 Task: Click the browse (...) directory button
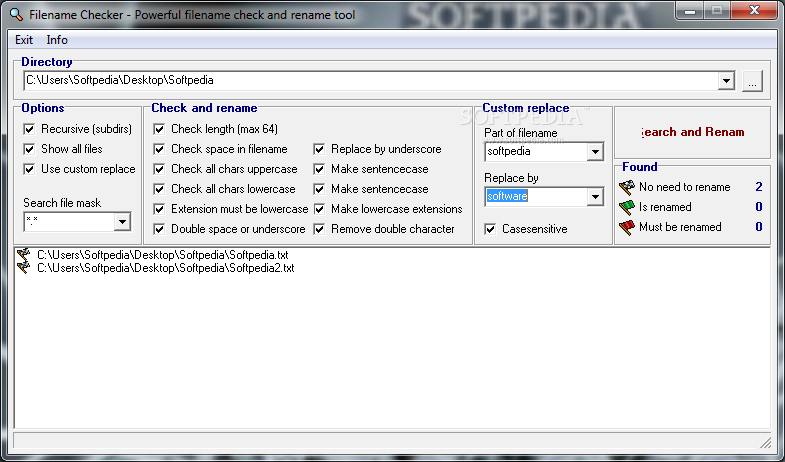point(752,81)
